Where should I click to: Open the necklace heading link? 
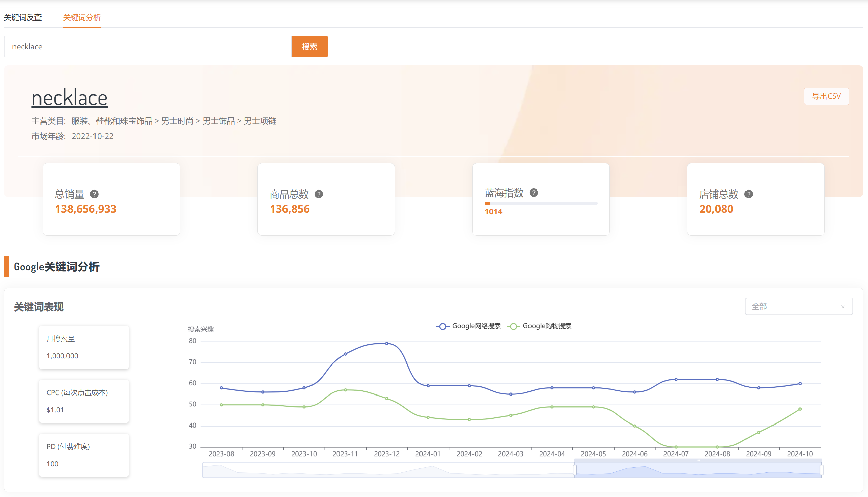[69, 98]
